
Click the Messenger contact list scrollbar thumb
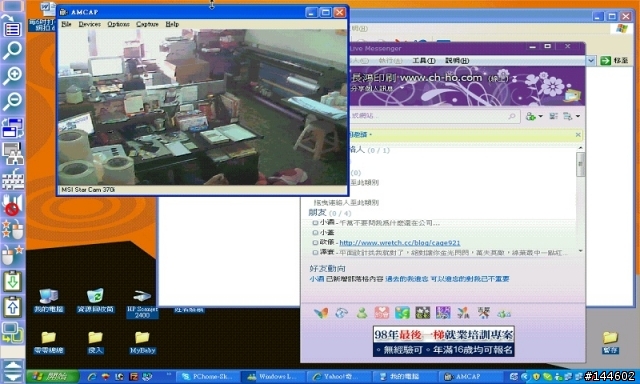coord(580,164)
